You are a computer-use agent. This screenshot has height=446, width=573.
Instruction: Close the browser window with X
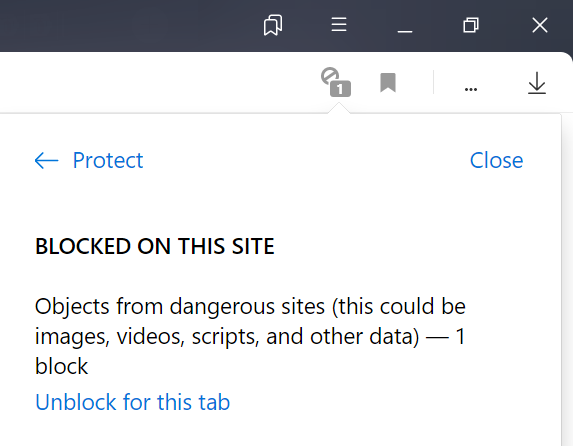click(x=540, y=25)
